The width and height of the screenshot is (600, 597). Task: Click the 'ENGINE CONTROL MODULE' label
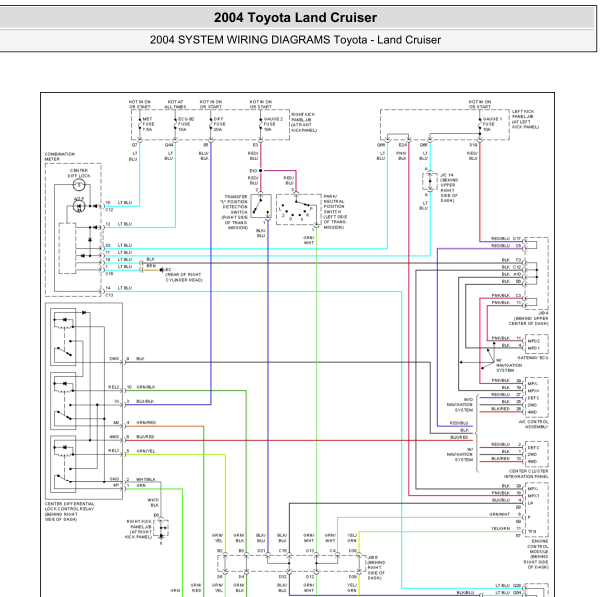(538, 554)
